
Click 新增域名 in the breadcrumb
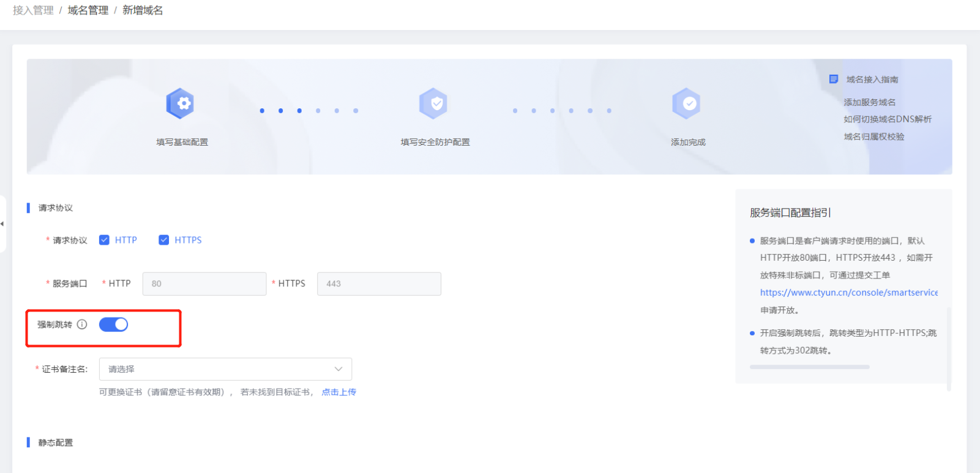(143, 10)
